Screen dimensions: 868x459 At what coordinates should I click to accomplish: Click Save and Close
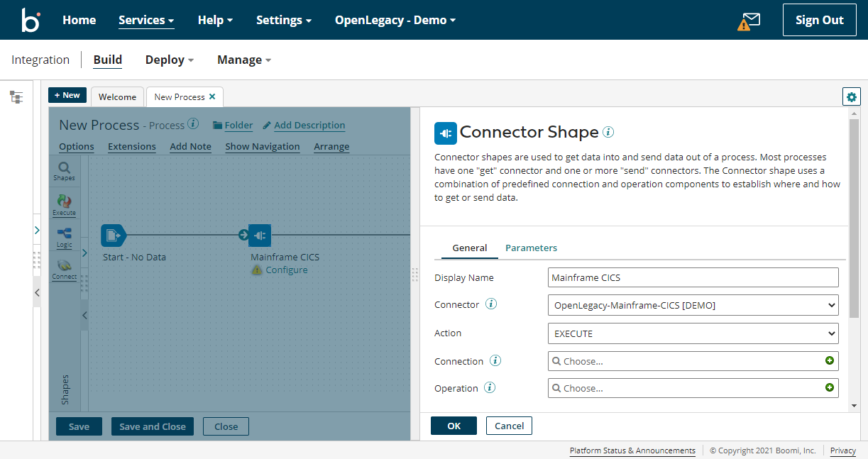[x=152, y=426]
